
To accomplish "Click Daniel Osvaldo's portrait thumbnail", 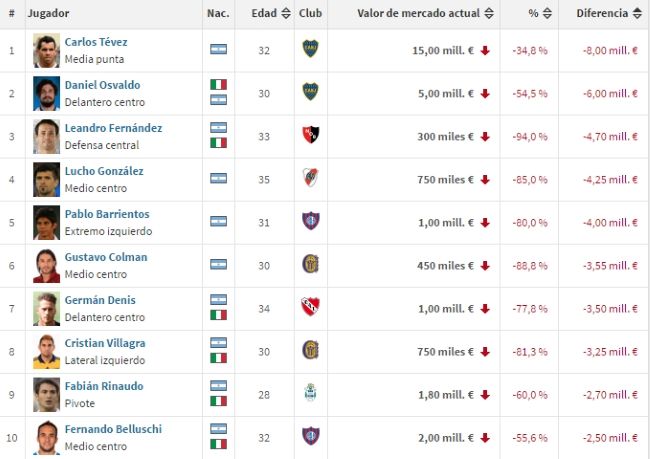I will [x=46, y=92].
